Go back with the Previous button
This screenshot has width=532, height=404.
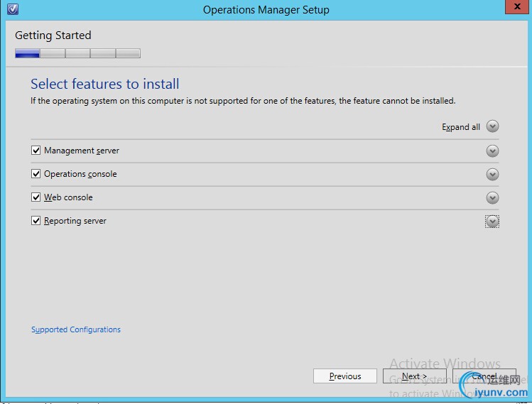click(x=345, y=376)
